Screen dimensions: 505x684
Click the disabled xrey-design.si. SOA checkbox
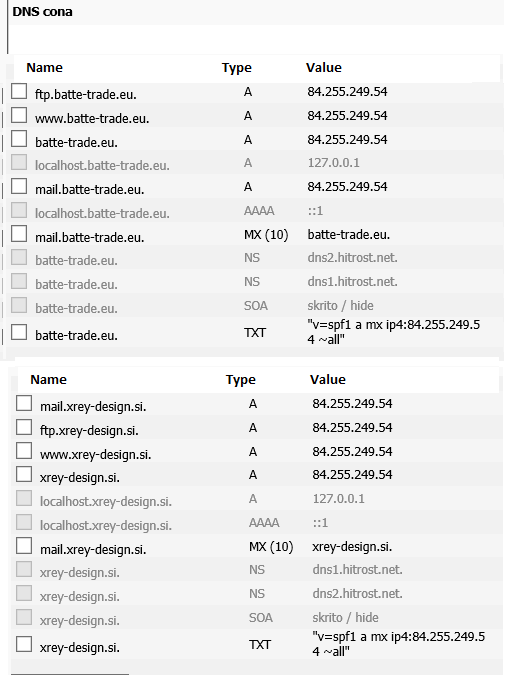(24, 617)
